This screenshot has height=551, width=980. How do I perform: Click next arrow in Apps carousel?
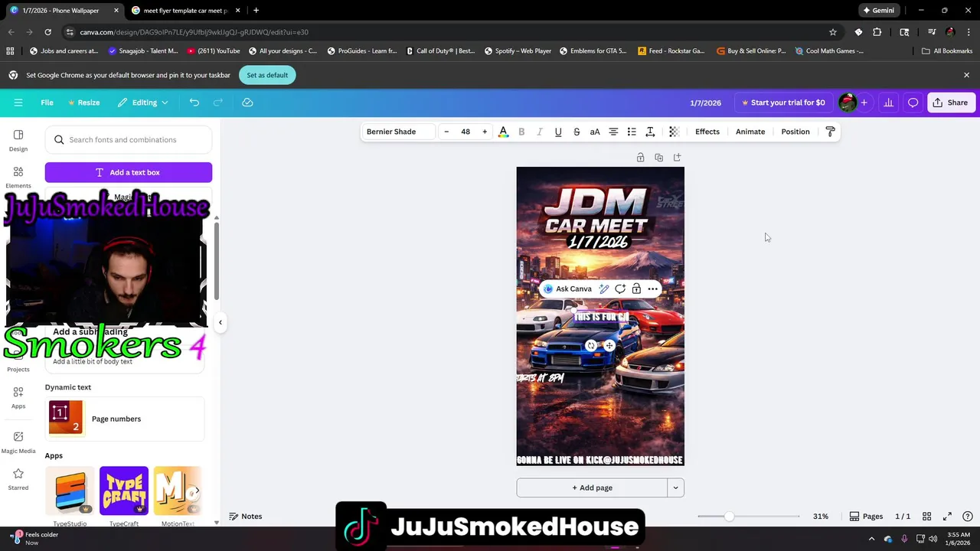(197, 491)
